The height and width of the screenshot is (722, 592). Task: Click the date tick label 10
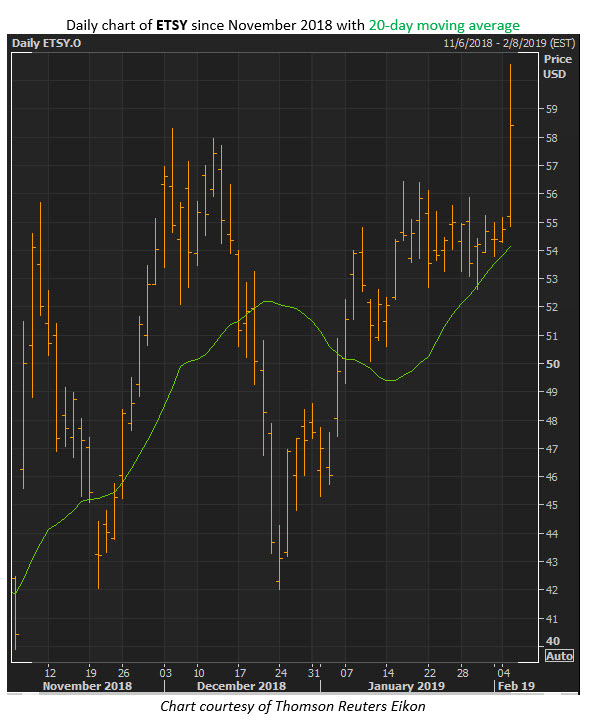198,673
